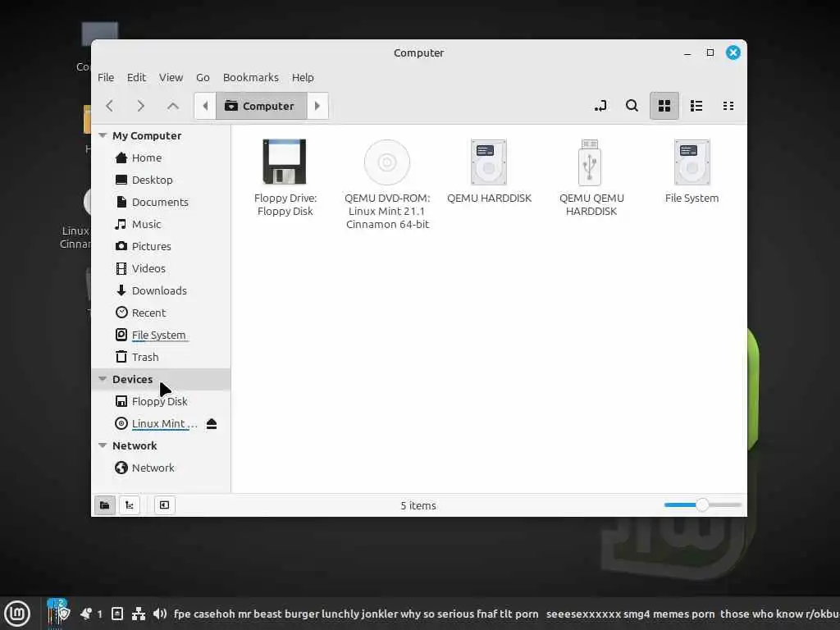840x630 pixels.
Task: Switch to compact view
Action: tap(728, 106)
